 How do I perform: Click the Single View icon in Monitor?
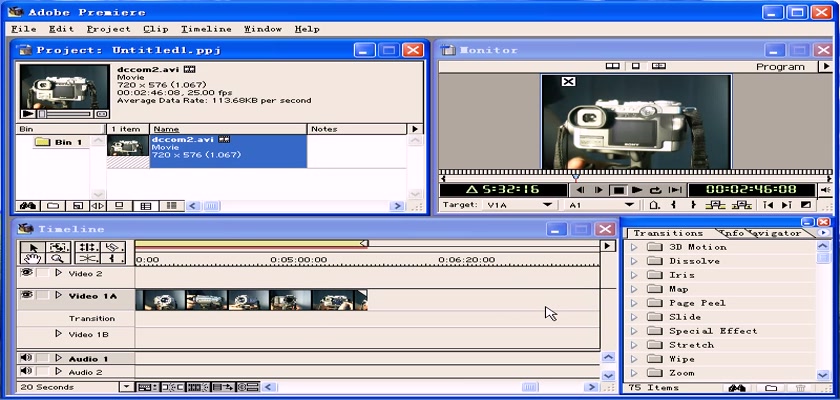pyautogui.click(x=635, y=66)
